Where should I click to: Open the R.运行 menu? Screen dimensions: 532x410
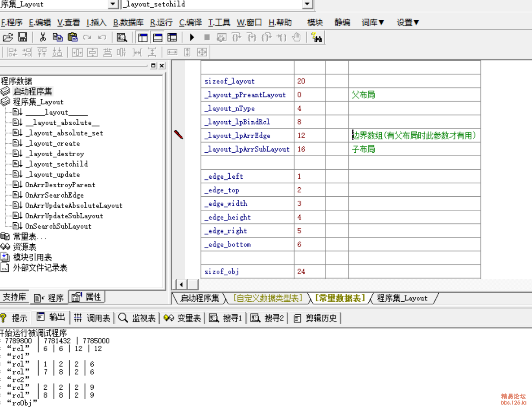coord(161,22)
